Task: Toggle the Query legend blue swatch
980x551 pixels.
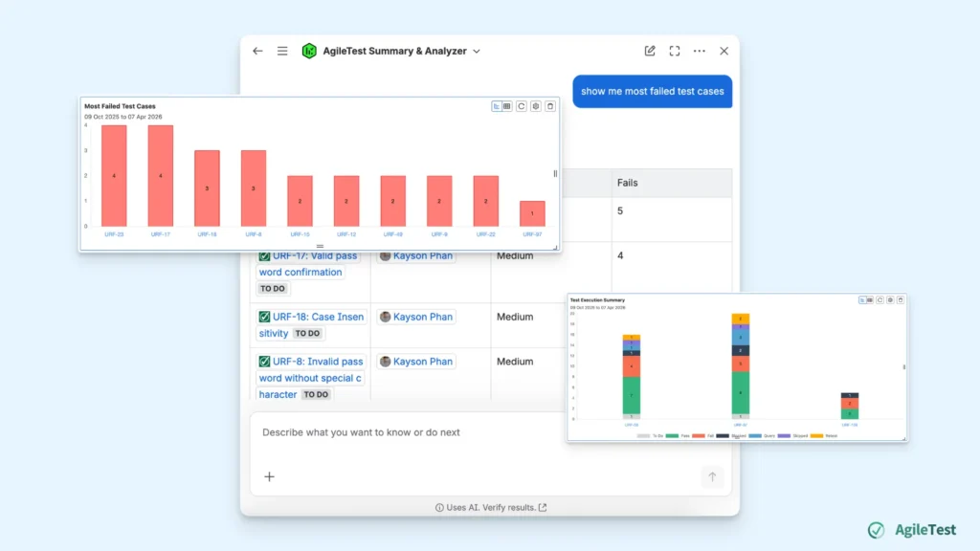Action: coord(755,436)
